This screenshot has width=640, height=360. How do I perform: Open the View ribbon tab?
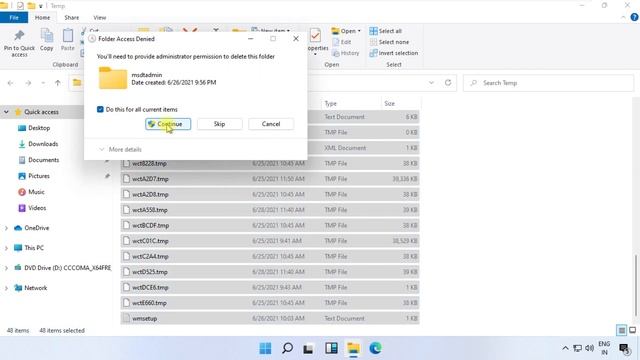(x=100, y=18)
